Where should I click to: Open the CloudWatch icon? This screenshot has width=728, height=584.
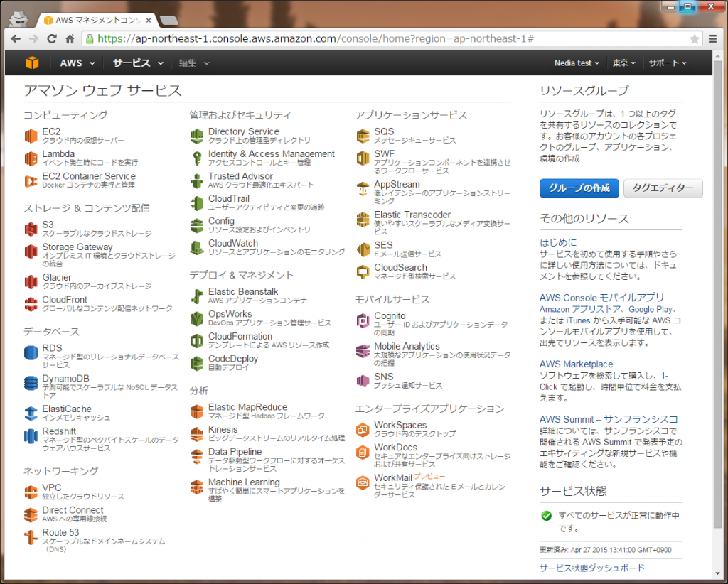click(x=197, y=248)
